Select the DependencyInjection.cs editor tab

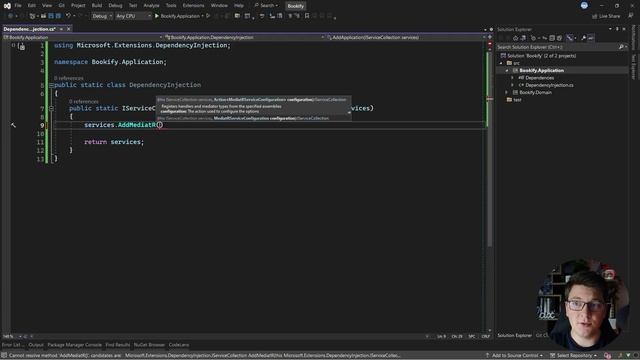pos(29,29)
